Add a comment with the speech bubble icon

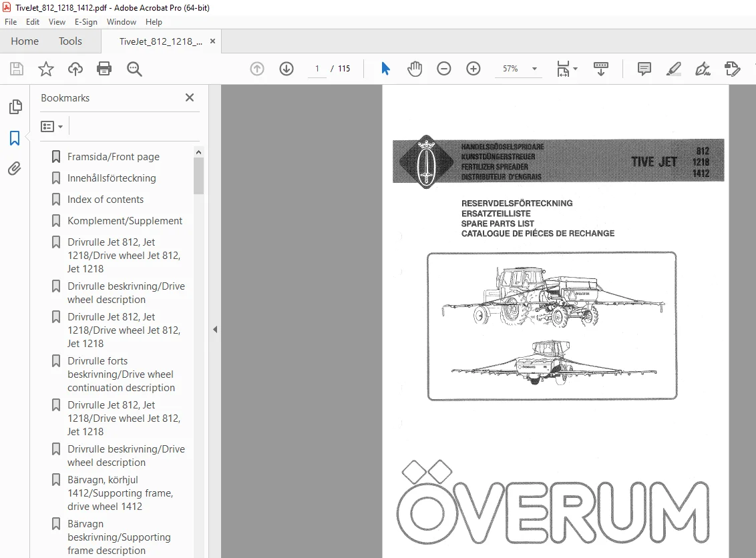coord(644,69)
